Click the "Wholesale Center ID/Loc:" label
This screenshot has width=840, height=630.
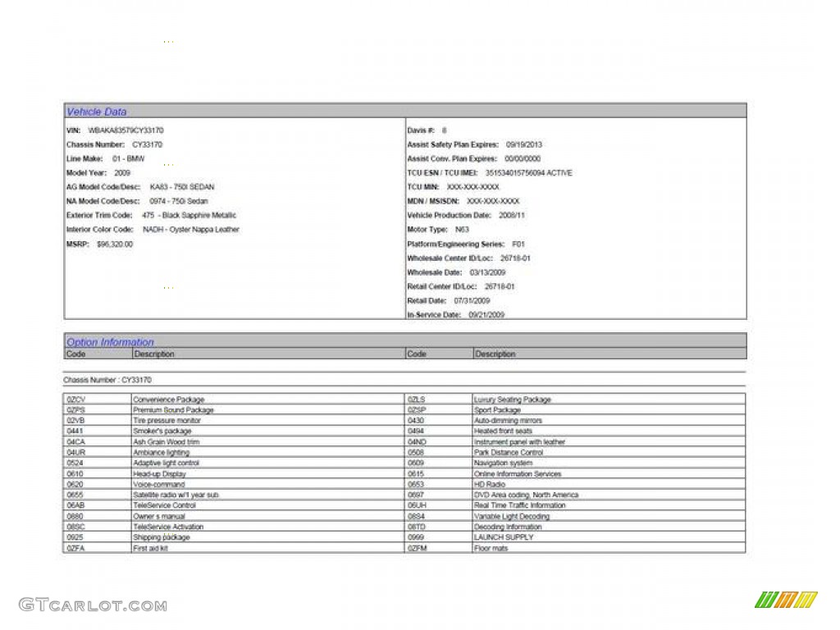pos(450,258)
